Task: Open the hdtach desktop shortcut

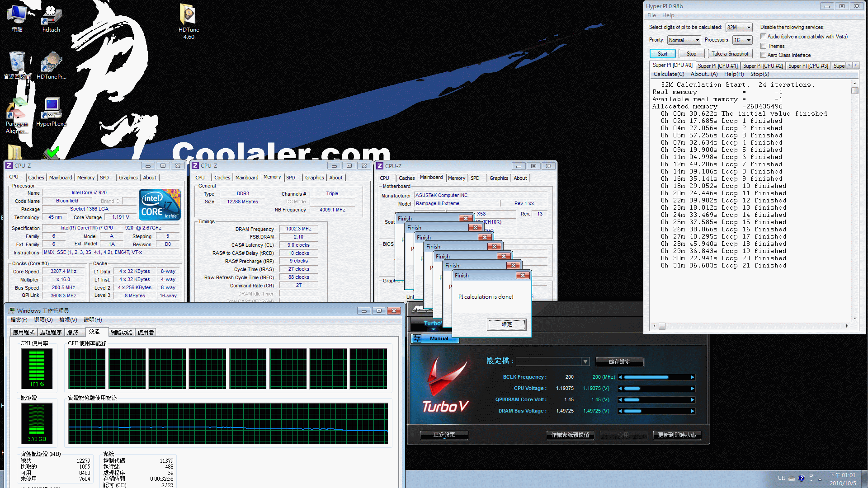Action: [51, 19]
